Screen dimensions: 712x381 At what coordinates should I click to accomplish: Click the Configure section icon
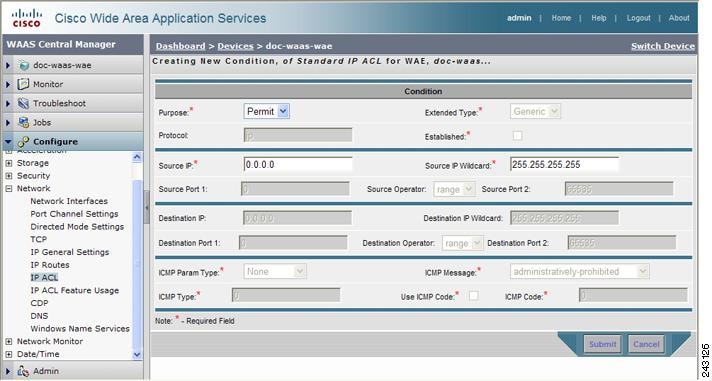pyautogui.click(x=23, y=142)
